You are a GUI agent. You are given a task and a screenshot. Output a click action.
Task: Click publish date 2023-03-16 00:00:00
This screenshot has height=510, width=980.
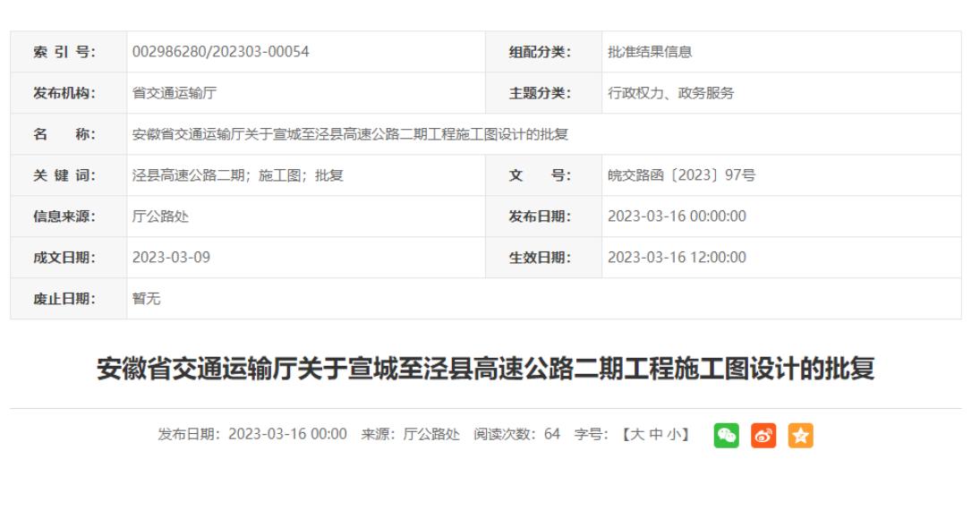click(x=677, y=217)
